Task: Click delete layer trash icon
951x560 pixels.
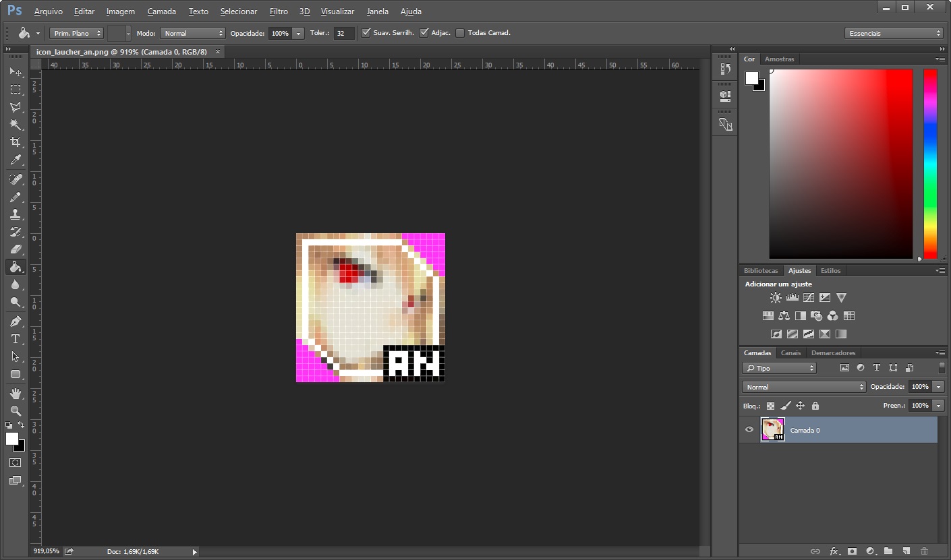Action: tap(924, 551)
